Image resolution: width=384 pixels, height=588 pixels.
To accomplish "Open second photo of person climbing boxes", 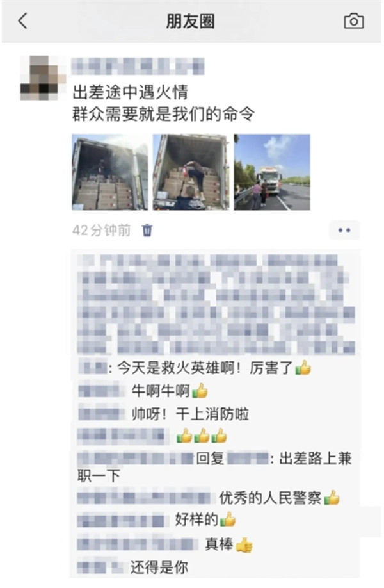I will pyautogui.click(x=191, y=172).
